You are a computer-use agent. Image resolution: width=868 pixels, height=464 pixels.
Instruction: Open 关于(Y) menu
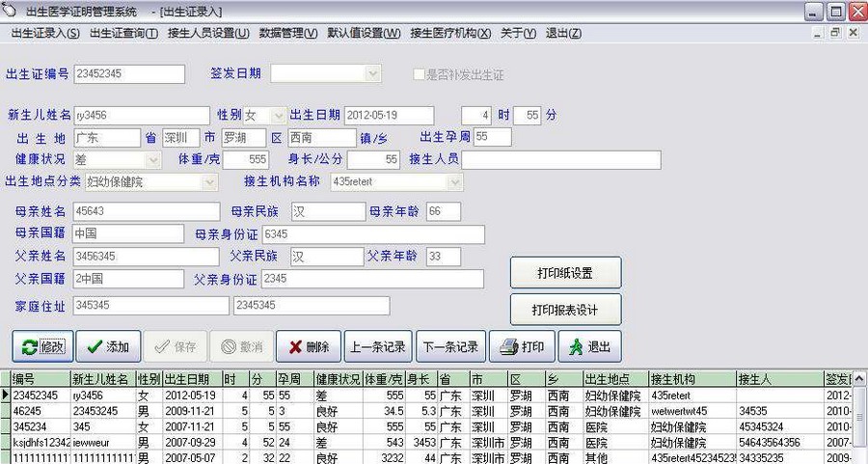pos(518,33)
